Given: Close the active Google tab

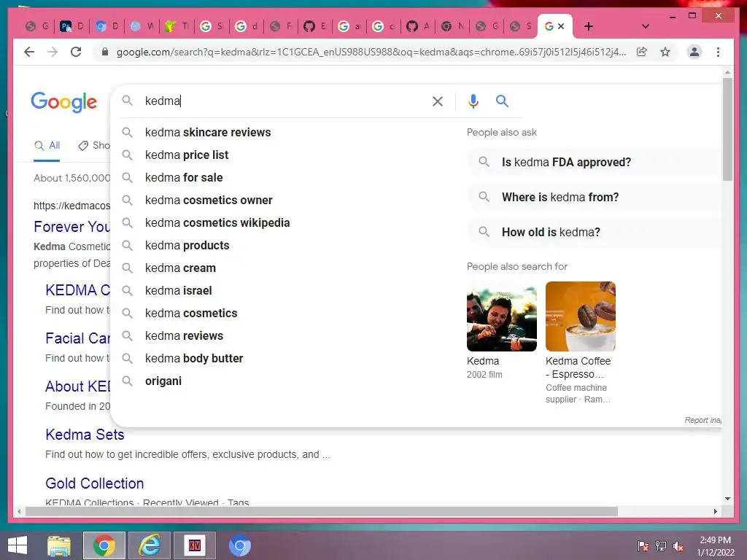Looking at the screenshot, I should coord(561,26).
